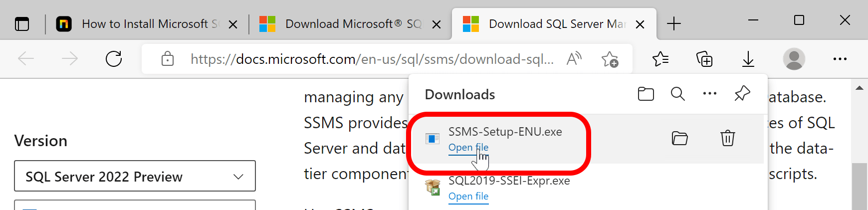This screenshot has height=210, width=868.
Task: Search downloads with magnifier icon
Action: tap(677, 94)
